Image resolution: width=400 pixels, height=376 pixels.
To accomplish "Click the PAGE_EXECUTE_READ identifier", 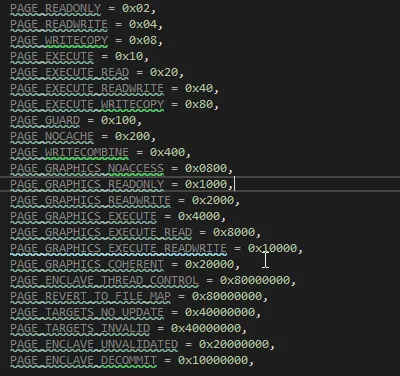I will click(69, 72).
